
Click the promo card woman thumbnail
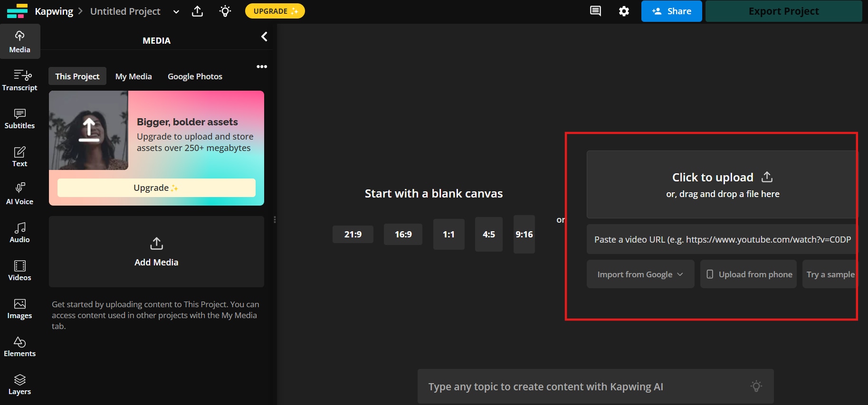[x=88, y=131]
